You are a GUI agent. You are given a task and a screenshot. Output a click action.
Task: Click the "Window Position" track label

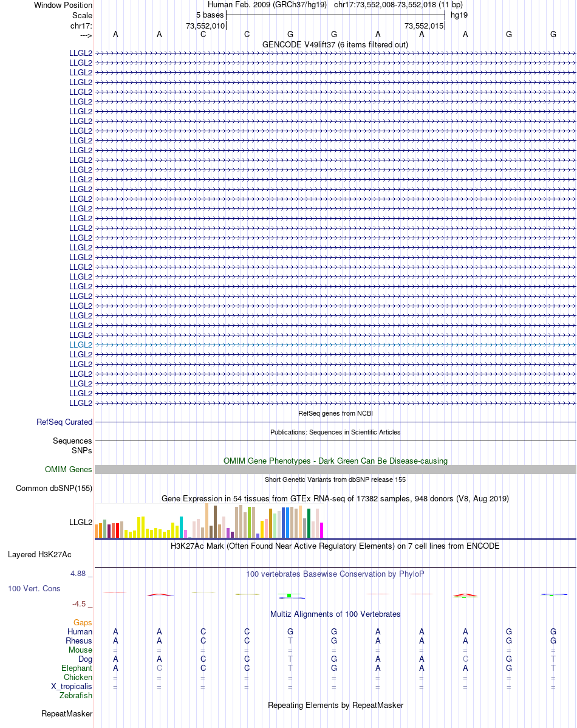click(x=63, y=5)
